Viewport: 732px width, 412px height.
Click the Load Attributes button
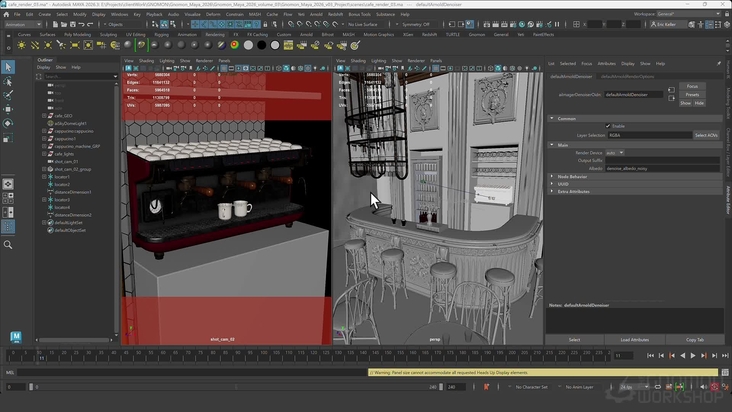pos(634,340)
